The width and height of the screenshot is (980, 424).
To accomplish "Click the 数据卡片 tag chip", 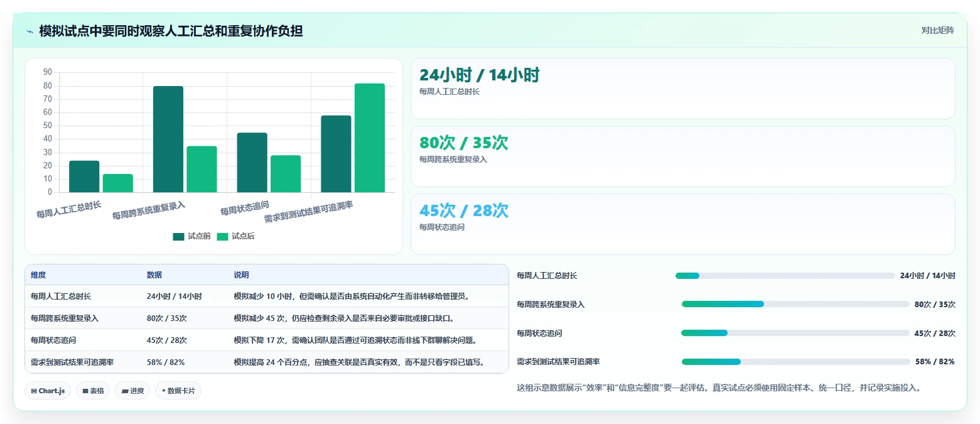I will pyautogui.click(x=178, y=391).
